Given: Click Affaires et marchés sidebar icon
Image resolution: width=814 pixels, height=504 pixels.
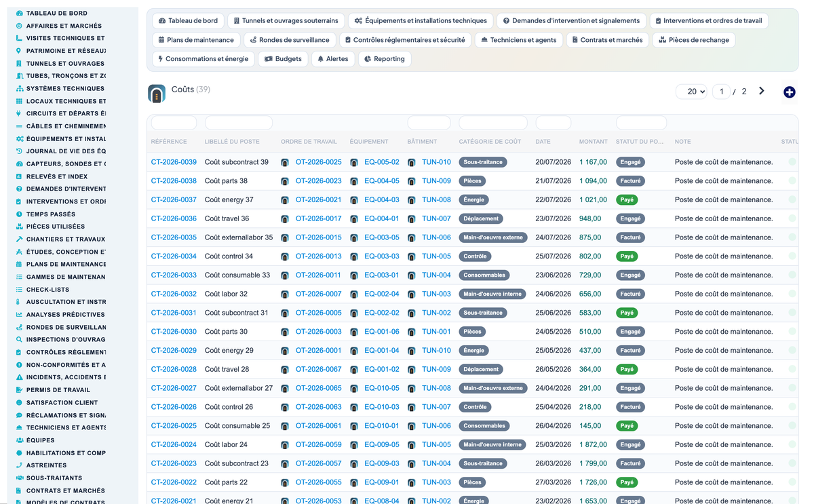Looking at the screenshot, I should pos(19,26).
